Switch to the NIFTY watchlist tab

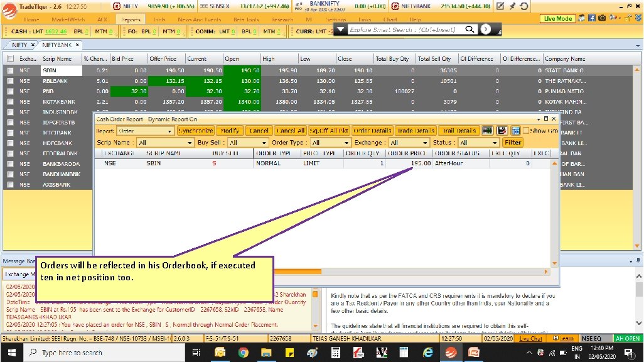(19, 45)
